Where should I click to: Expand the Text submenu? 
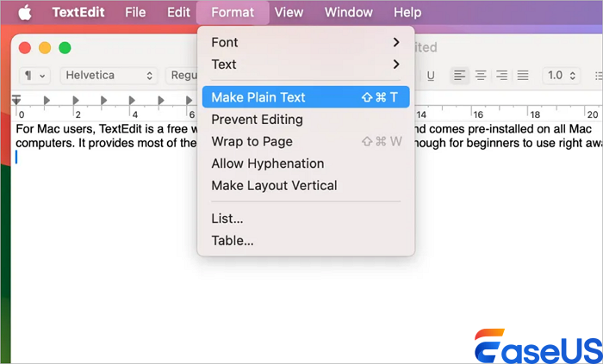(306, 65)
